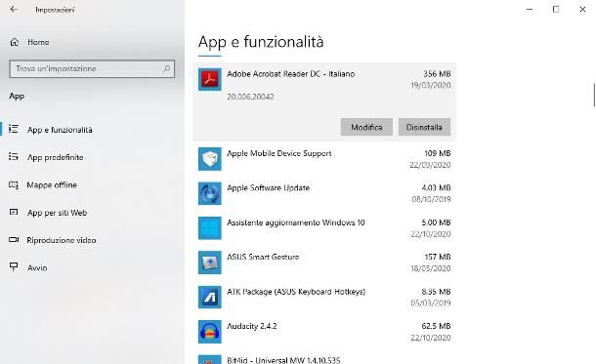Select the Riproduzione video camera icon
This screenshot has width=596, height=364.
tap(14, 240)
